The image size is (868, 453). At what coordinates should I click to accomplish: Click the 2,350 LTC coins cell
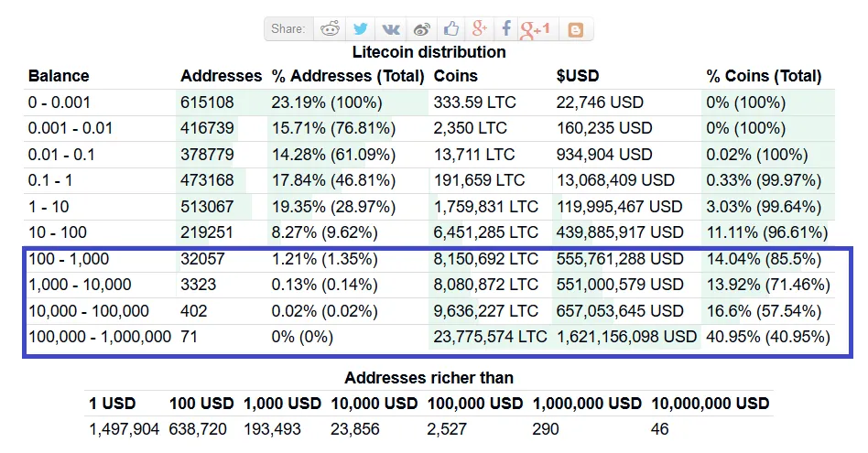[470, 128]
